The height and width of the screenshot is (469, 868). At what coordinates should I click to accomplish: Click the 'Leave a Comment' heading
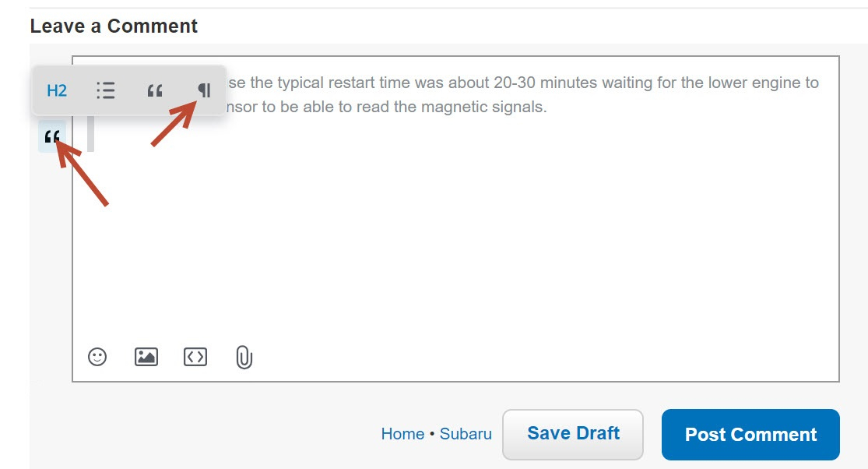pyautogui.click(x=114, y=26)
